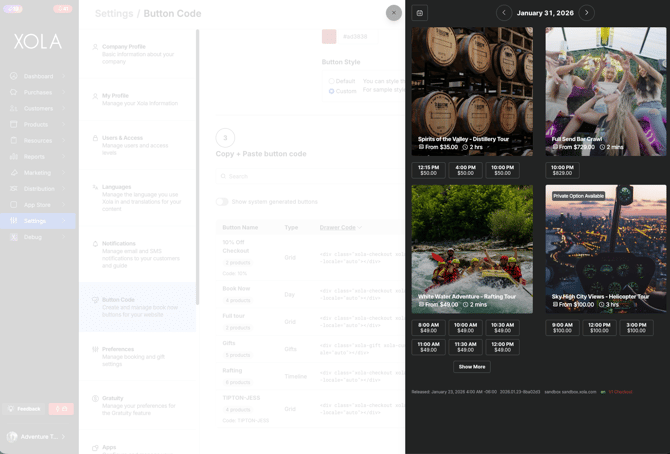This screenshot has height=454, width=670.
Task: Expand the App Store sidebar chevron
Action: click(63, 205)
